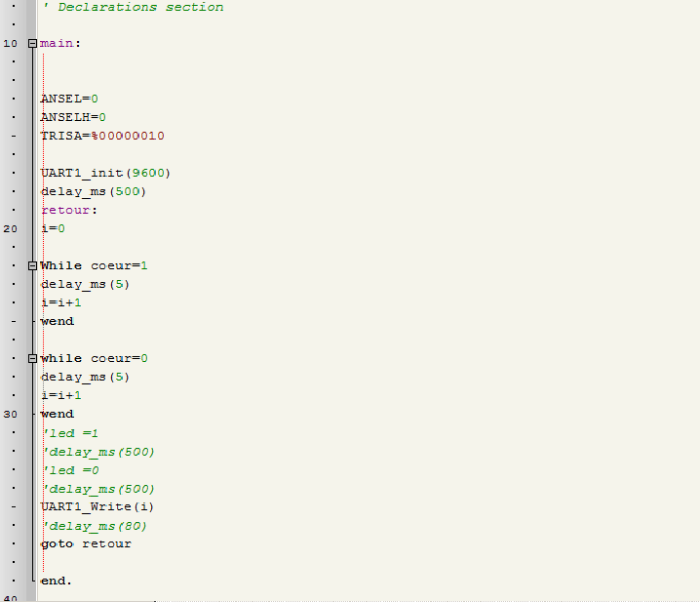Click line number 20 in the gutter

click(x=11, y=228)
